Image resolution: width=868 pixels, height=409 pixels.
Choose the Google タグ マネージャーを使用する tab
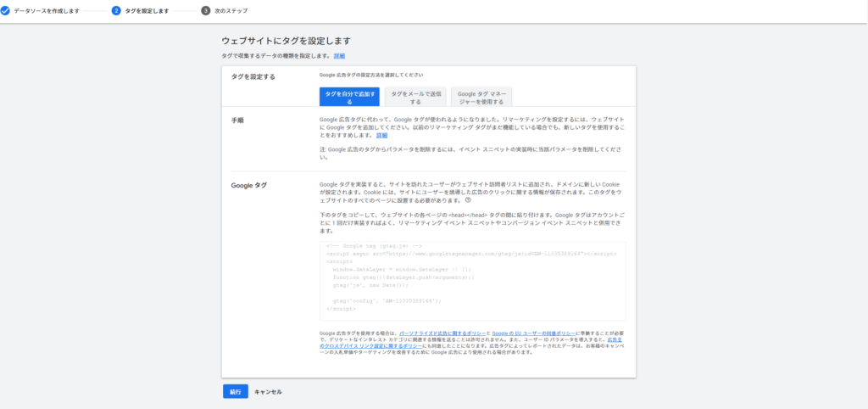tap(481, 98)
